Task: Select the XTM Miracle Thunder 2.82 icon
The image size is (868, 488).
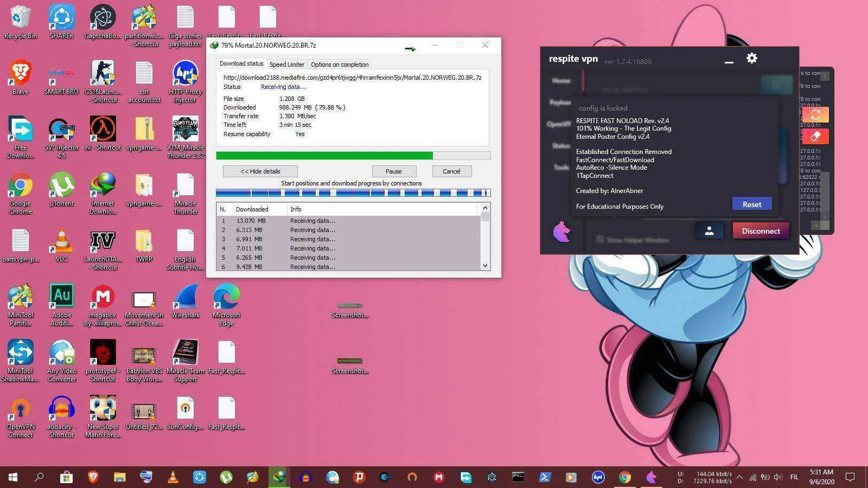Action: pyautogui.click(x=185, y=138)
